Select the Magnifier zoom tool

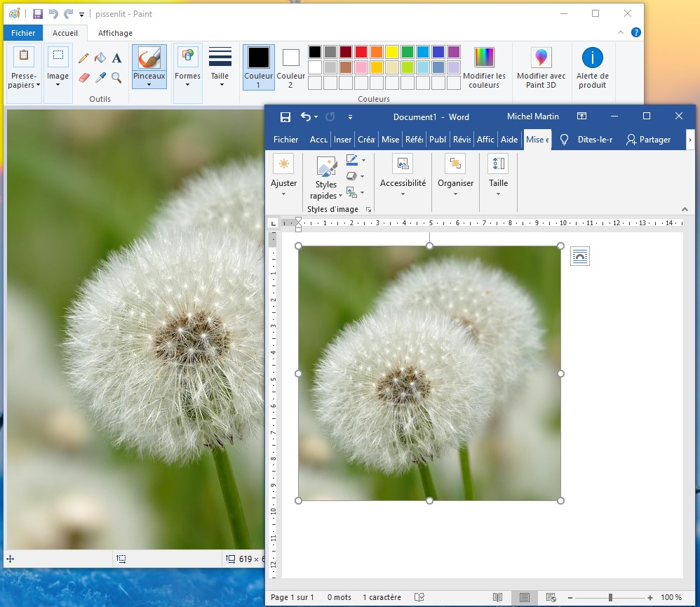(x=116, y=77)
